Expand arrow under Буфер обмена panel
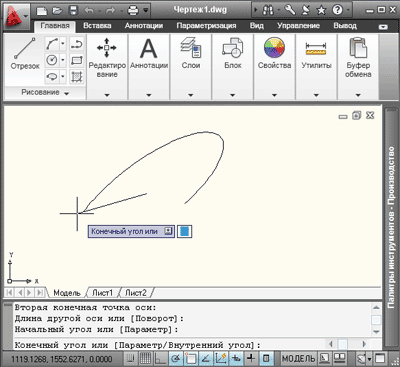Screen dimensions: 400x367 click(358, 95)
